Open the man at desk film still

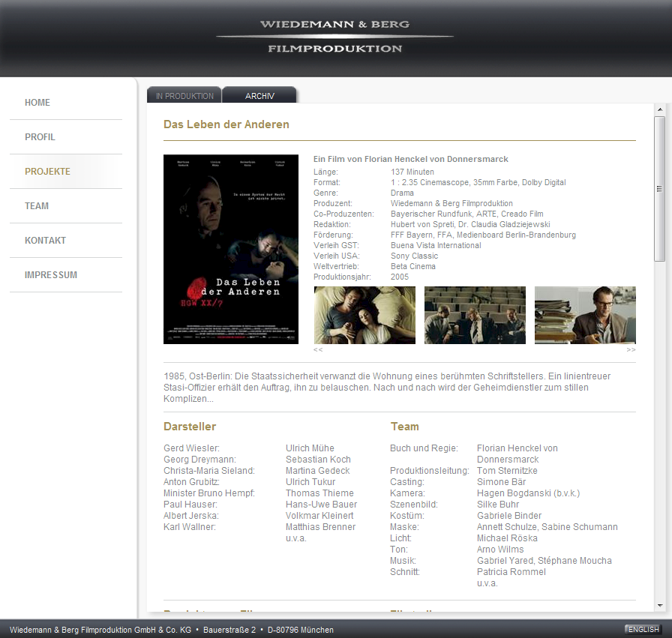585,315
